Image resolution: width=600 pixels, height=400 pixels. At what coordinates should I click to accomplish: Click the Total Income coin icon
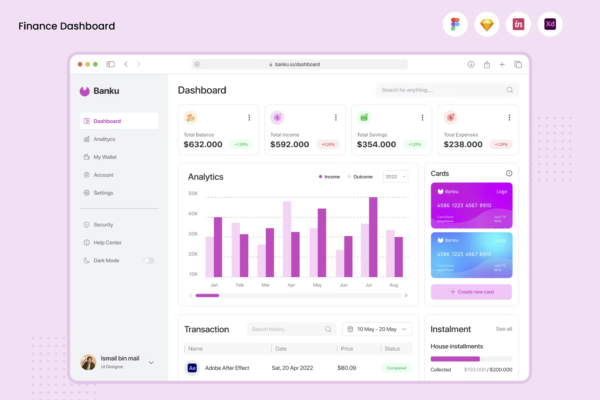tap(277, 118)
